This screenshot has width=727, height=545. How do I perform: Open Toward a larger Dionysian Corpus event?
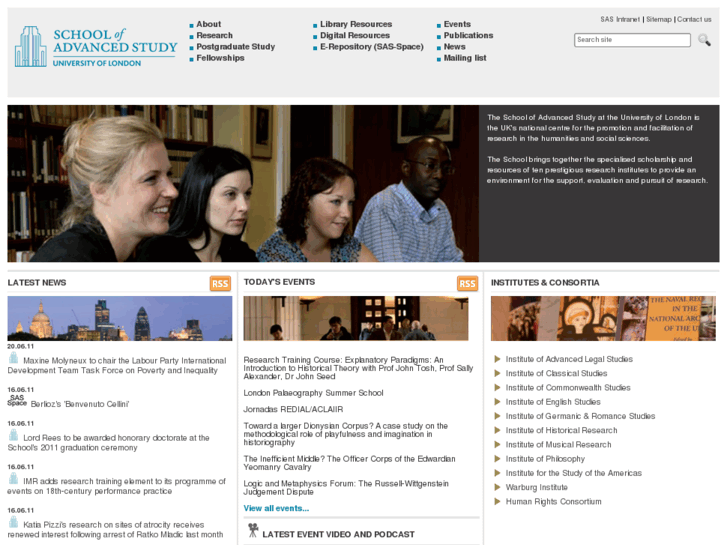click(x=346, y=434)
